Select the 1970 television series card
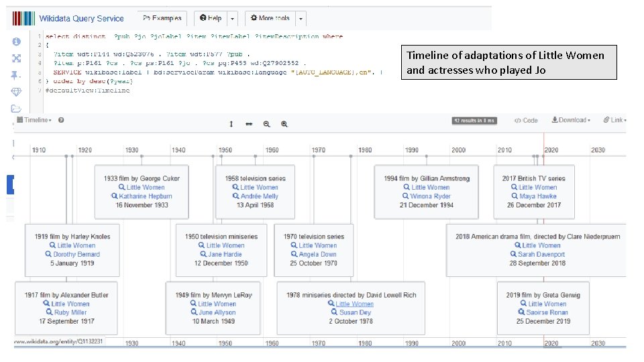Image resolution: width=644 pixels, height=362 pixels. click(x=314, y=250)
